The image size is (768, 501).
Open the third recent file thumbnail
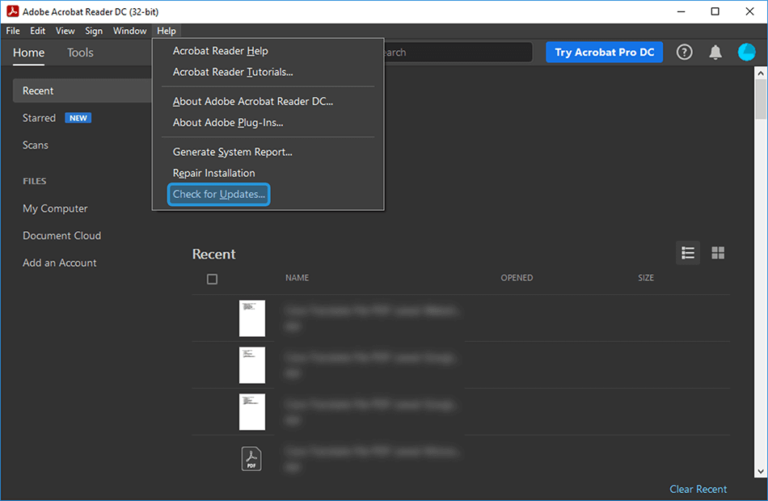252,412
